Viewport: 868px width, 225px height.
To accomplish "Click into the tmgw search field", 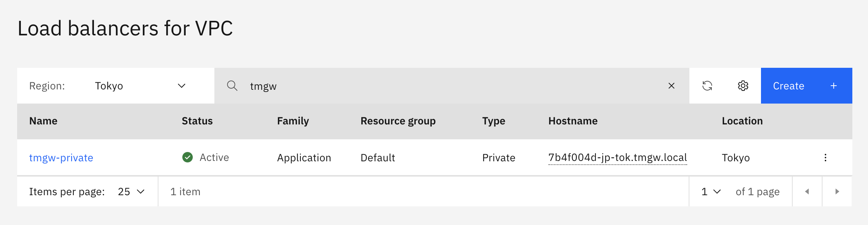I will pyautogui.click(x=447, y=86).
